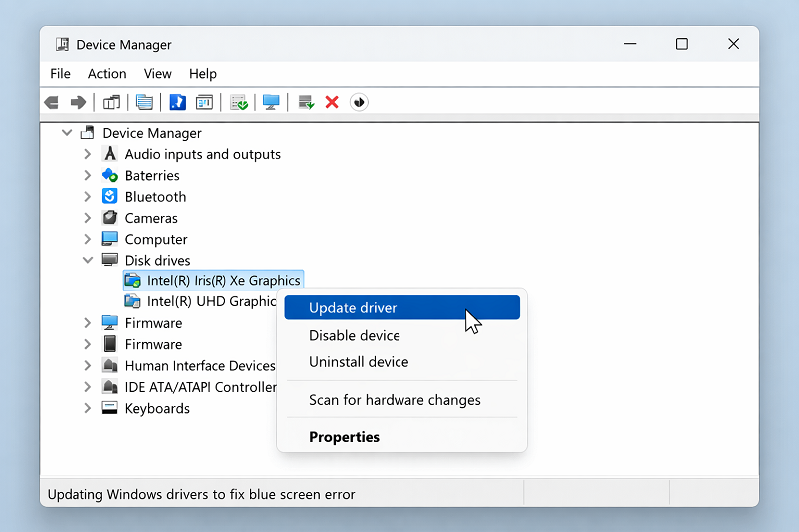Toggle the Action Pane toolbar icon
The image size is (799, 532).
(x=205, y=103)
